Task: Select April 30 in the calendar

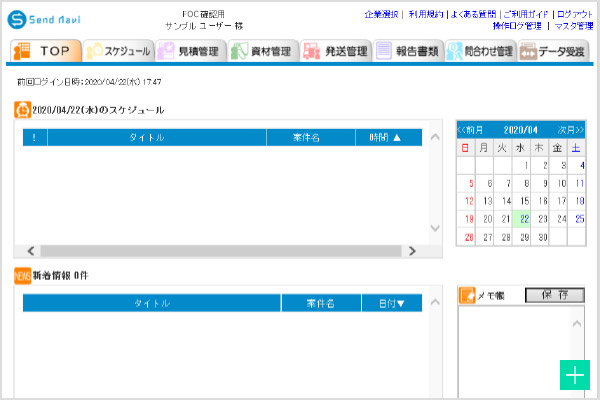Action: tap(540, 237)
